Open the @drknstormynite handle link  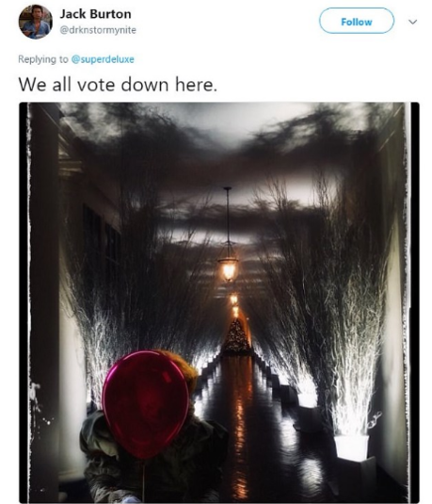pos(98,30)
